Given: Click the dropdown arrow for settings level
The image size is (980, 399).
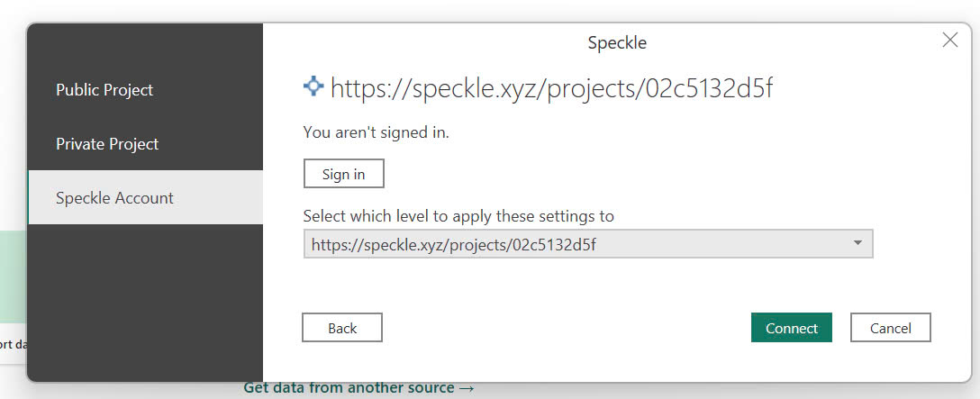Looking at the screenshot, I should coord(857,243).
